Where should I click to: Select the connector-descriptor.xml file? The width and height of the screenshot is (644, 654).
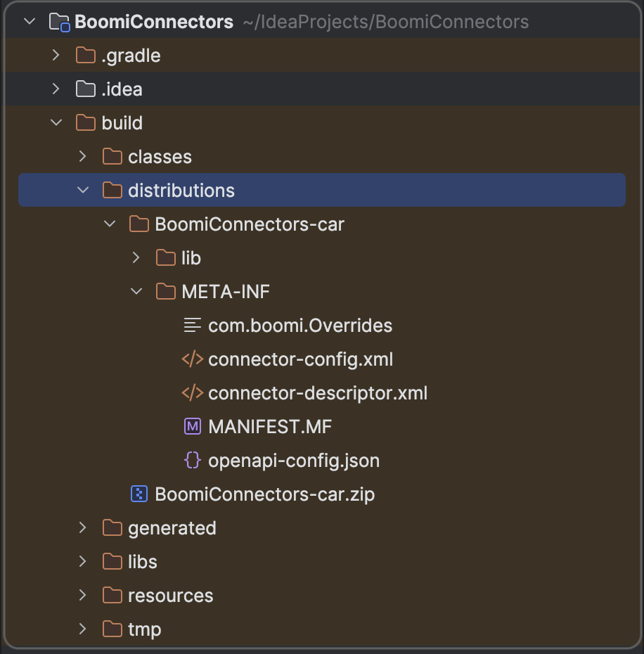point(318,392)
